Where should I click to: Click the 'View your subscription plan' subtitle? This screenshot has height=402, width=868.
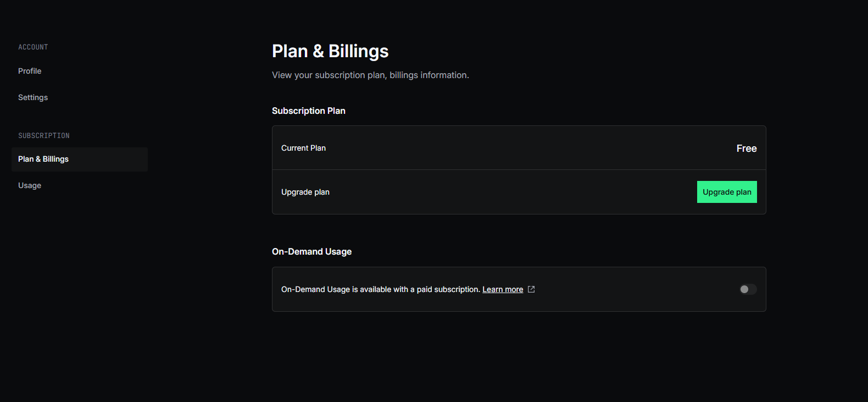tap(370, 75)
